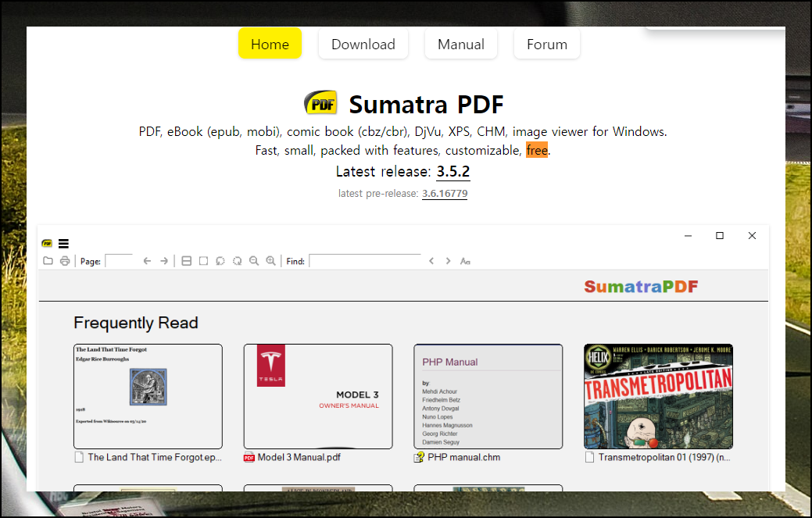Toggle match case Aa icon
This screenshot has width=812, height=518.
point(465,261)
